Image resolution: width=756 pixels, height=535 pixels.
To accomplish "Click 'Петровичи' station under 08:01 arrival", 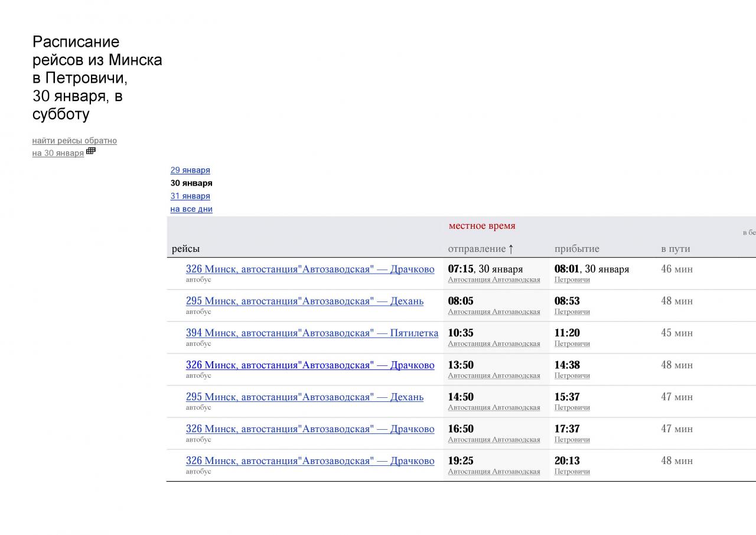I will (572, 280).
